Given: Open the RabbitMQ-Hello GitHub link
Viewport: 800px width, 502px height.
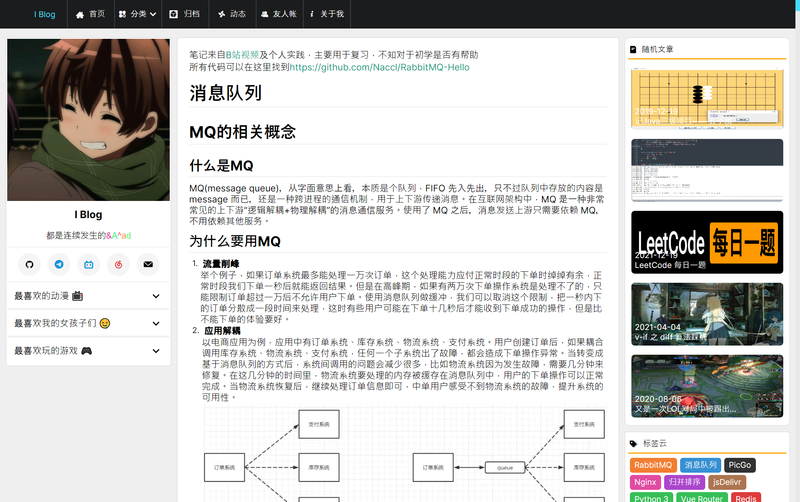Looking at the screenshot, I should pyautogui.click(x=379, y=67).
